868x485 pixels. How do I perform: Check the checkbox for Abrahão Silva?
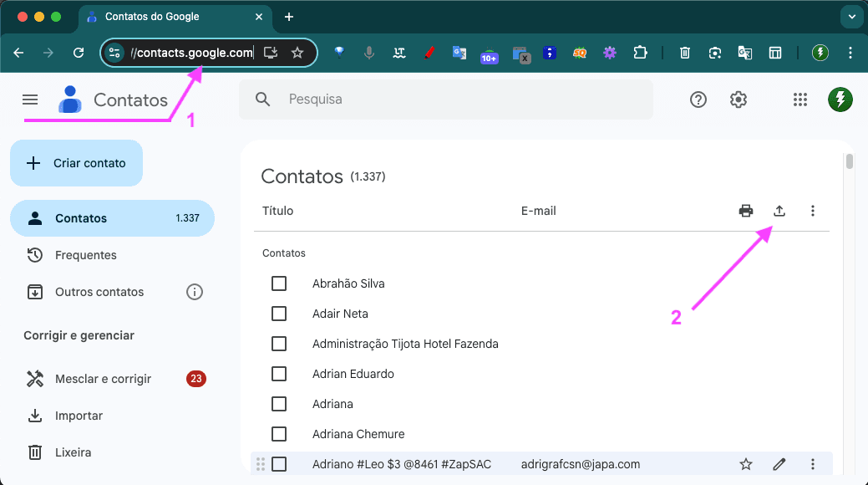point(278,283)
